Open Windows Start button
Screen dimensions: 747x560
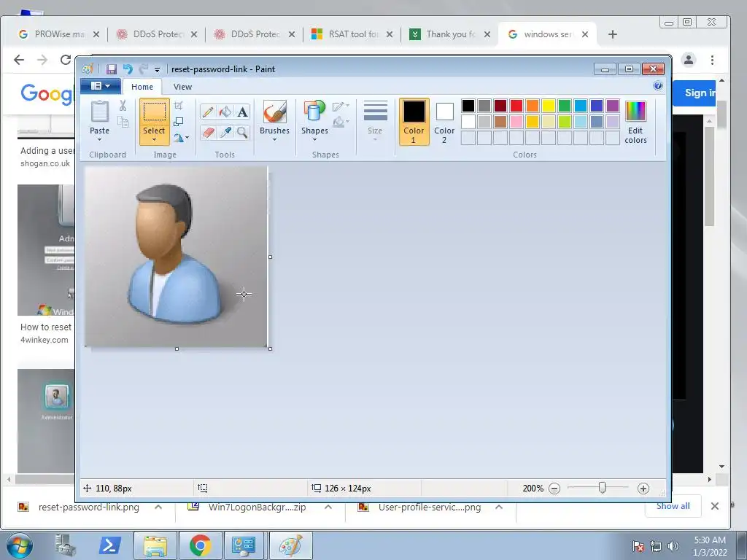(20, 545)
